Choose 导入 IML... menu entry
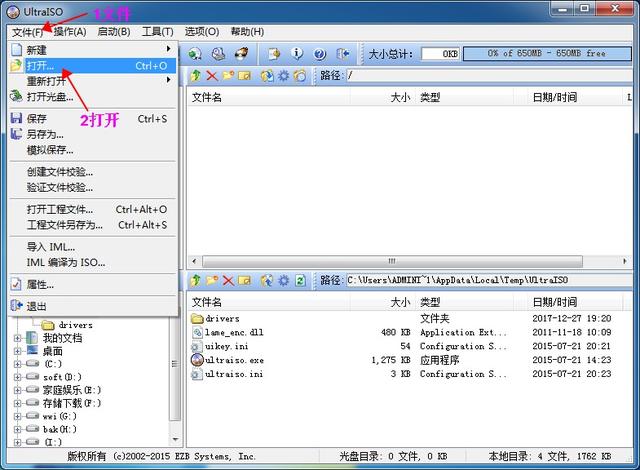This screenshot has width=640, height=470. [x=93, y=247]
